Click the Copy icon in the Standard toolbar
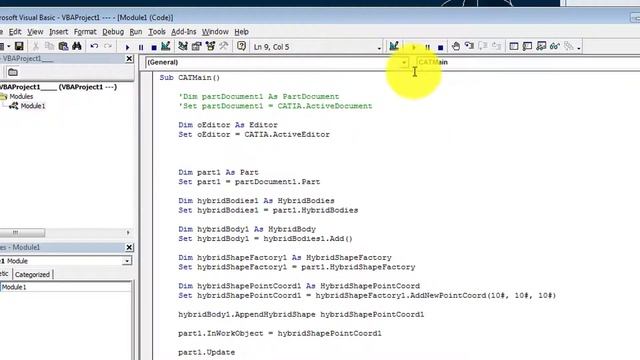This screenshot has width=640, height=360. coord(49,47)
